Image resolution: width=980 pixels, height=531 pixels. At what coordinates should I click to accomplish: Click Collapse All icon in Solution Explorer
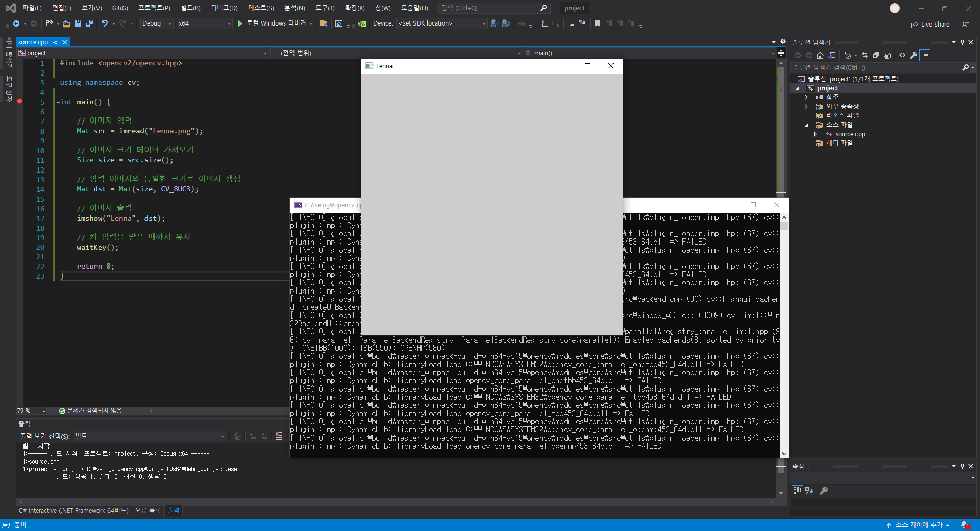[x=876, y=55]
